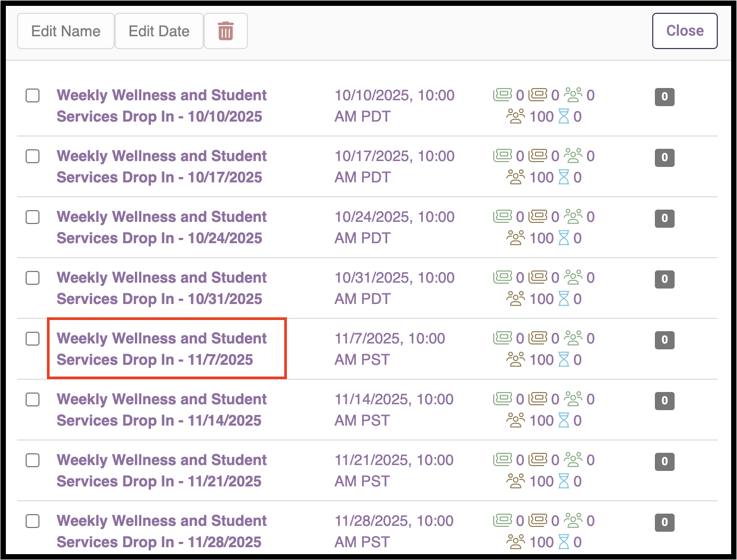Check the box for the 11/21/2025 event

(x=33, y=460)
